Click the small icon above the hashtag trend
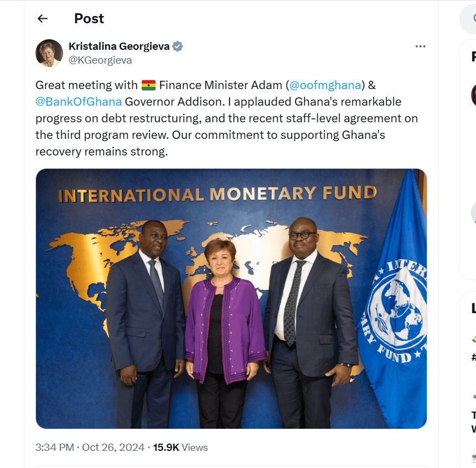 tap(474, 339)
